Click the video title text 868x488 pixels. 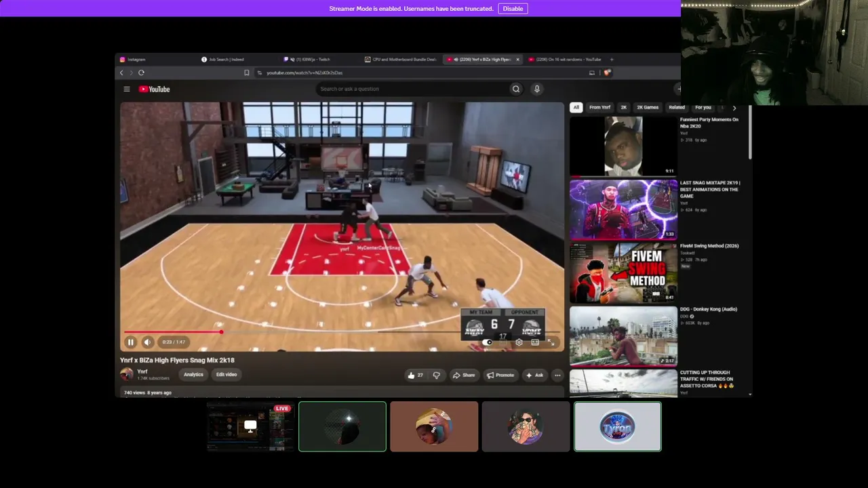tap(177, 361)
